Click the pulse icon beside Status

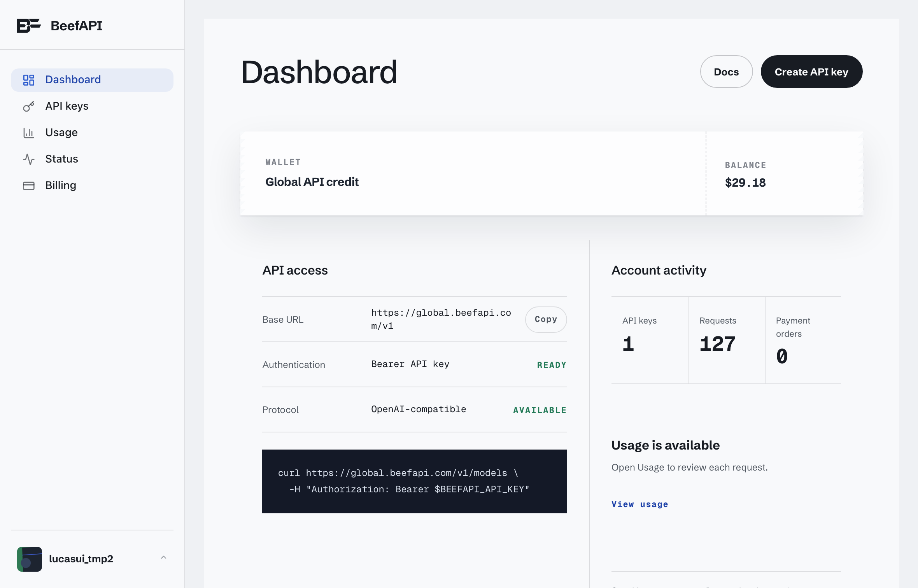[29, 159]
